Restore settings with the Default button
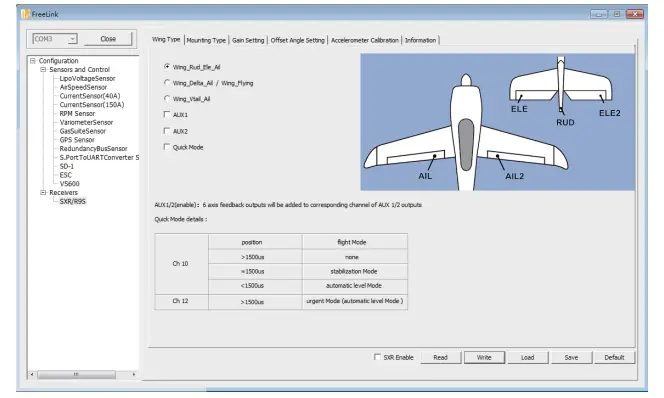This screenshot has height=398, width=664. [614, 357]
